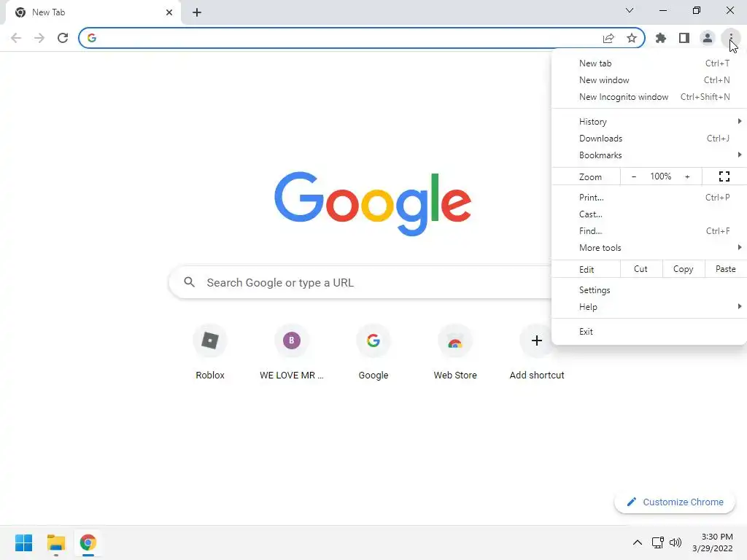Close the New Tab tab
Screen dimensions: 747x560
(169, 12)
